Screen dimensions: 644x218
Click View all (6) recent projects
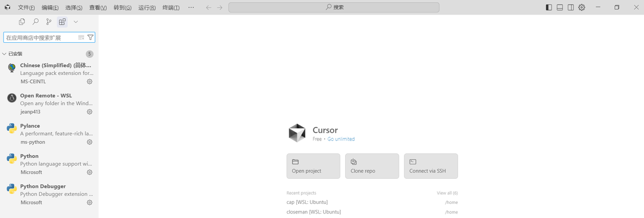pos(447,193)
